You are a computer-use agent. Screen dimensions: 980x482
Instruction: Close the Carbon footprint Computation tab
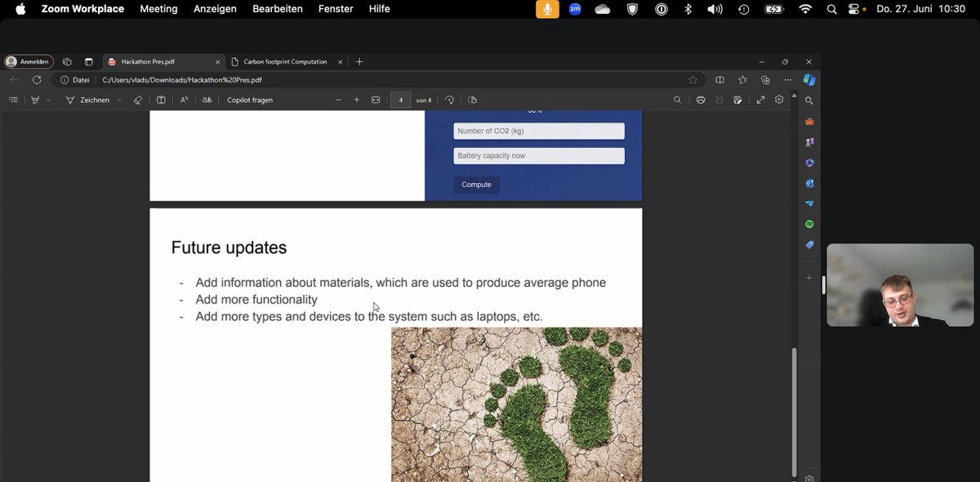(x=340, y=61)
